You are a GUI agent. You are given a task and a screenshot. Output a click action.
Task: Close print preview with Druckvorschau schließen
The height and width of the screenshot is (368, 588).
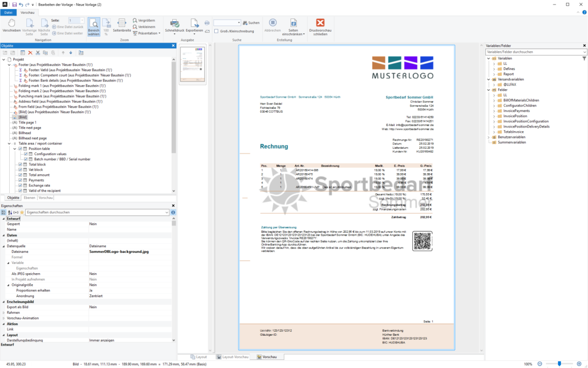(320, 26)
